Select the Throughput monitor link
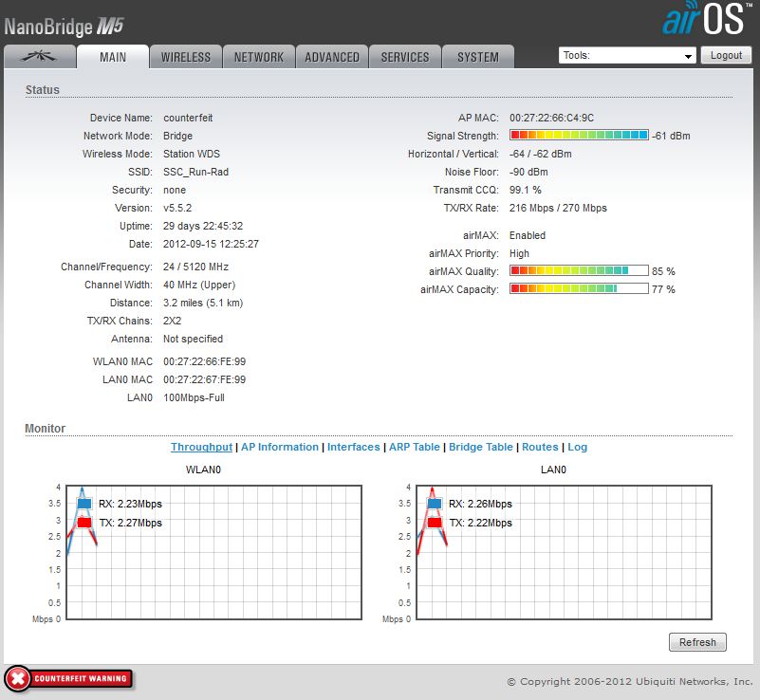 point(202,447)
